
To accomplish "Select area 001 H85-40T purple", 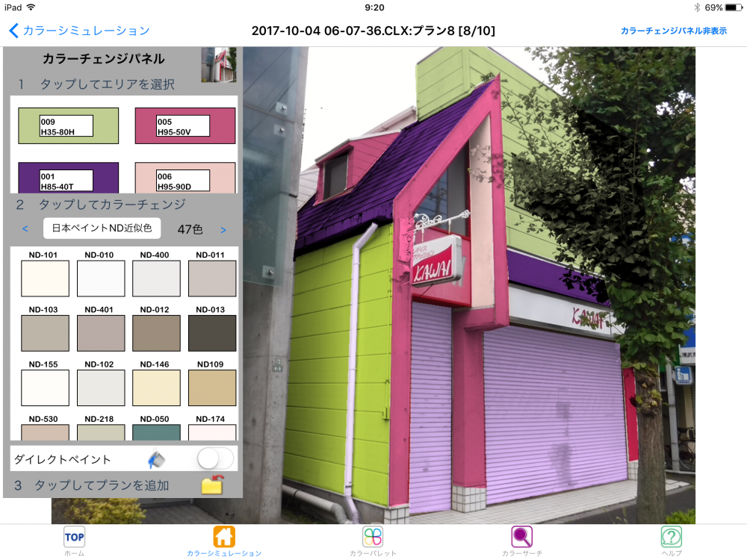I will (x=68, y=178).
